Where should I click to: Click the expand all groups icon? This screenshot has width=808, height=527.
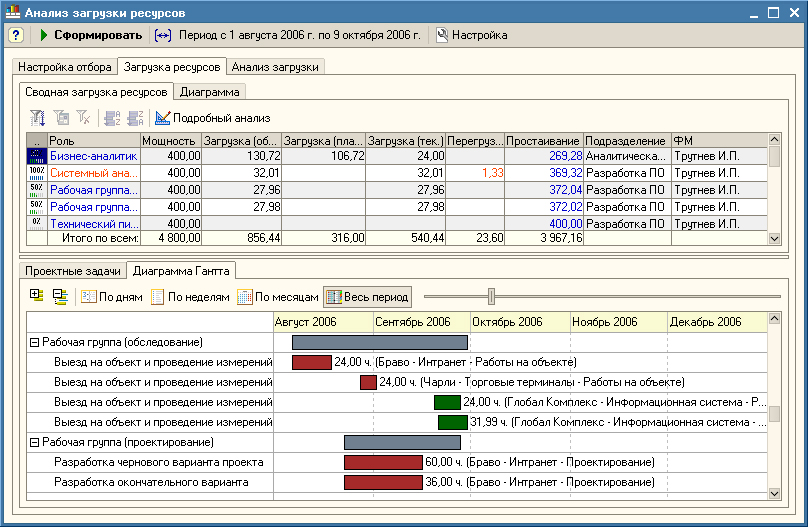37,296
